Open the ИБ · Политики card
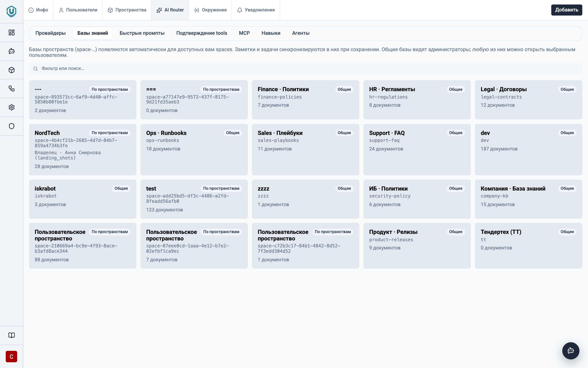This screenshot has width=588, height=368. coord(417,199)
